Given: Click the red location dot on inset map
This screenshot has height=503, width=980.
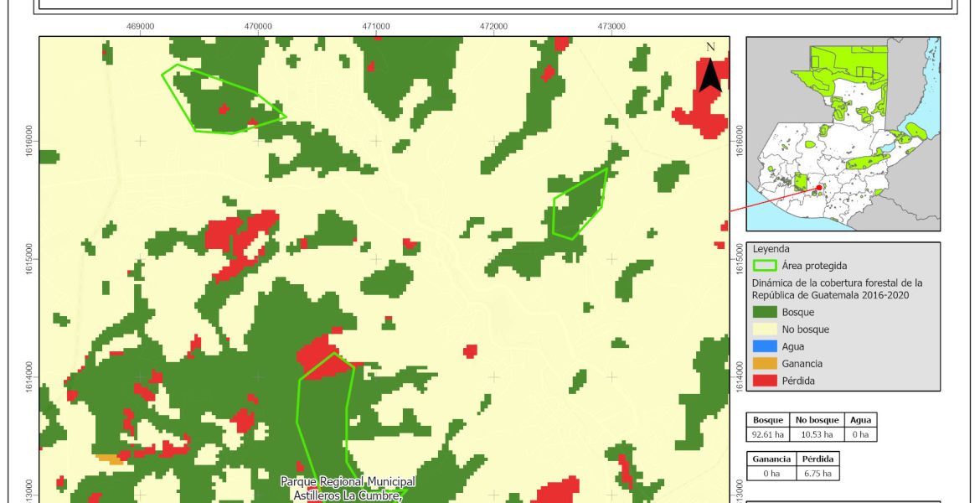Looking at the screenshot, I should click(819, 188).
